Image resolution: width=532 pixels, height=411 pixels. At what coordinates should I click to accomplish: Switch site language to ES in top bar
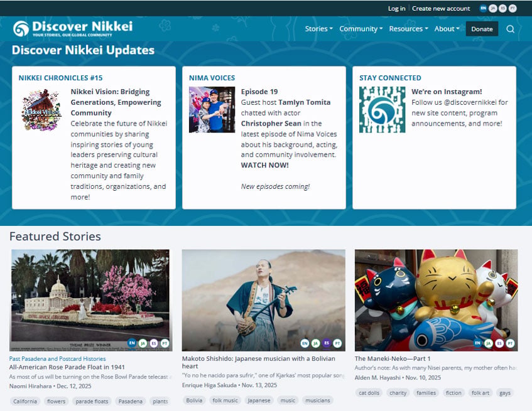502,8
